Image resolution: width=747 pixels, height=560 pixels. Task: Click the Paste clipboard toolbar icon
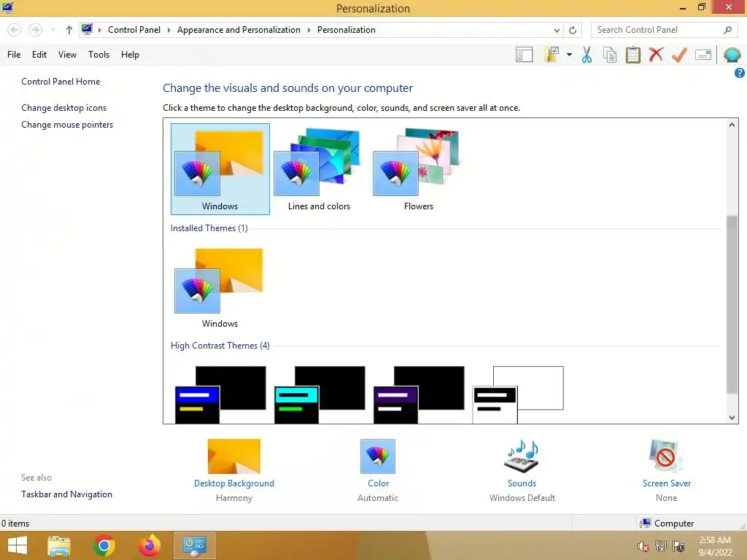pyautogui.click(x=632, y=55)
